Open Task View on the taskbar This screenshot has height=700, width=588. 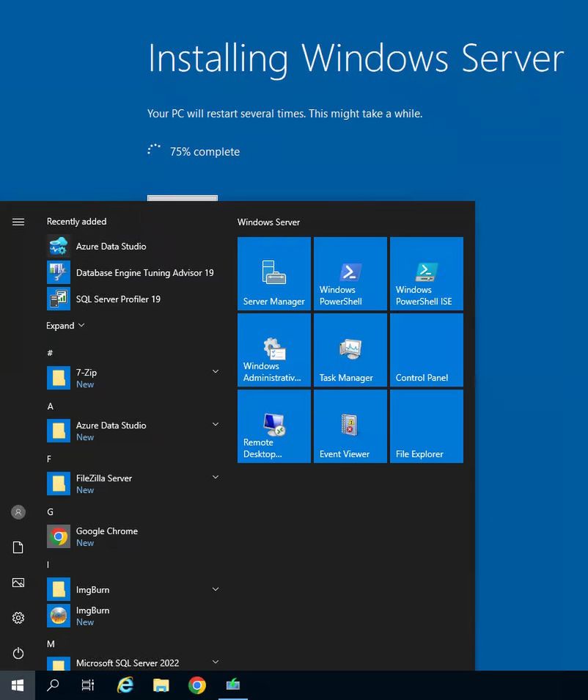pos(88,685)
